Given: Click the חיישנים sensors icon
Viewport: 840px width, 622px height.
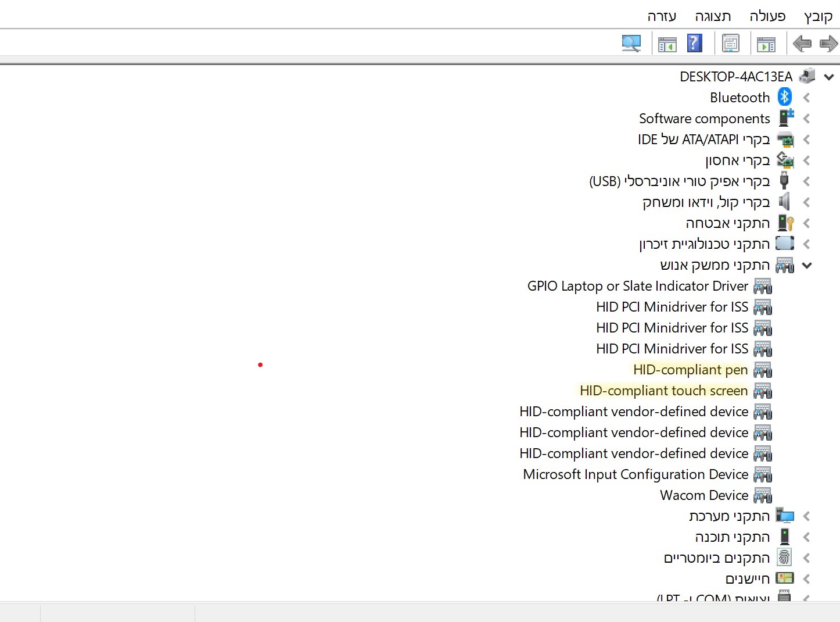Looking at the screenshot, I should [785, 578].
